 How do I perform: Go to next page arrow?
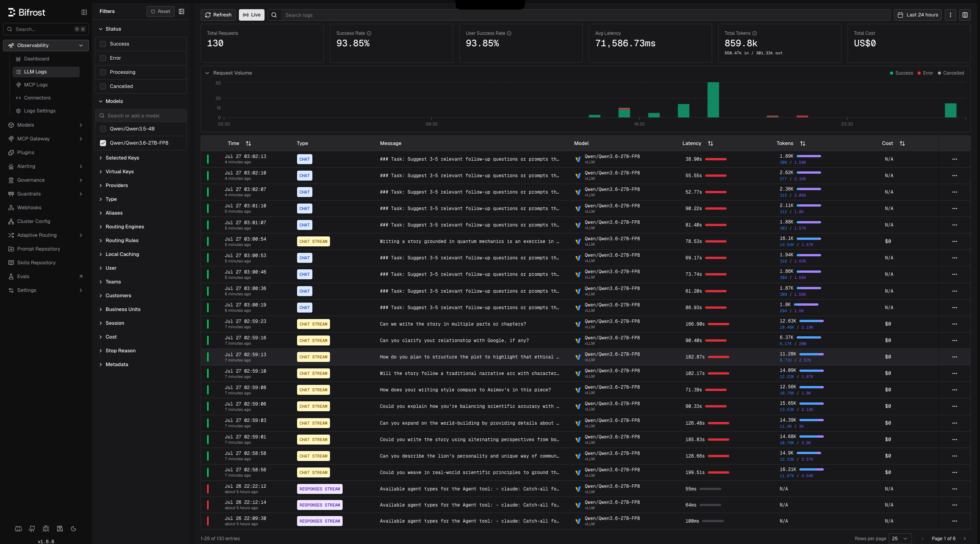click(965, 539)
